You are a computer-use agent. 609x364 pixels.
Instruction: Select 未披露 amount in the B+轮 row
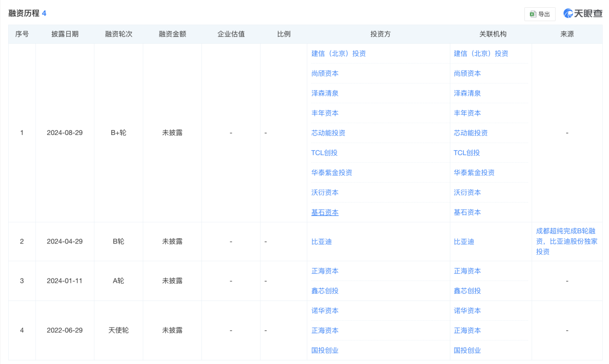point(173,133)
